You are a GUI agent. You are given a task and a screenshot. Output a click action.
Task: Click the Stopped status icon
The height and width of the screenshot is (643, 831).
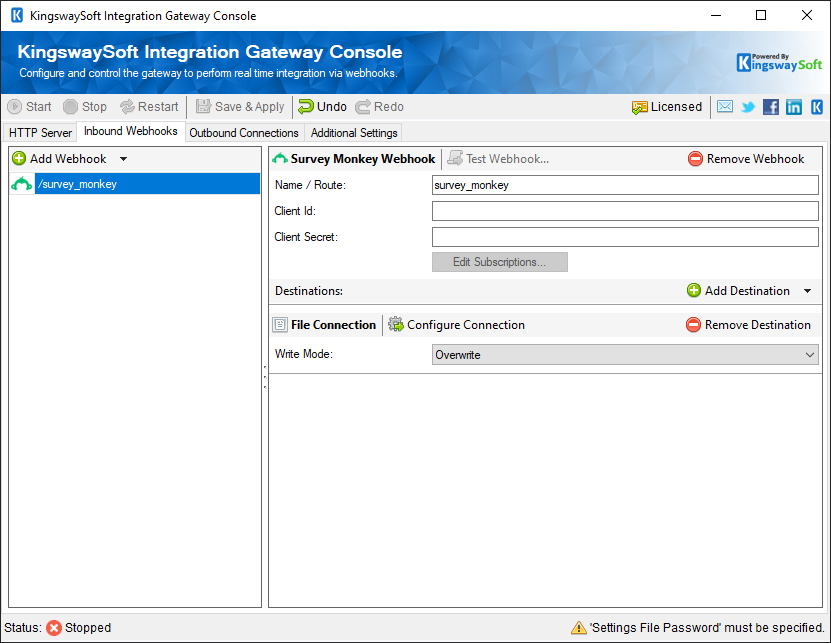54,628
